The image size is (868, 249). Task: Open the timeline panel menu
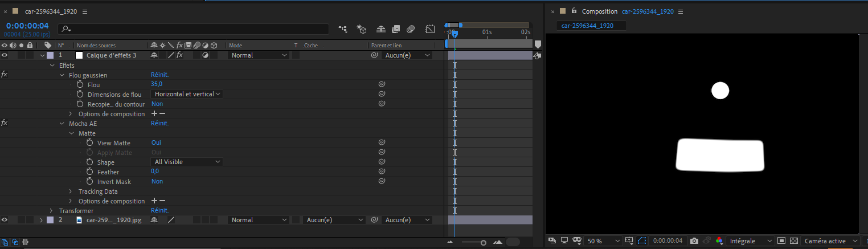pos(85,11)
